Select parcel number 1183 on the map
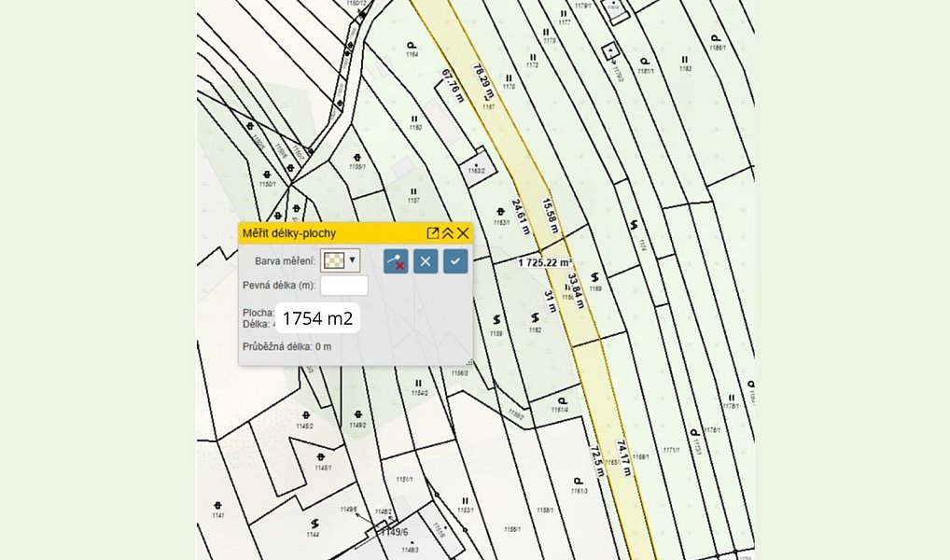The width and height of the screenshot is (950, 560). (685, 68)
